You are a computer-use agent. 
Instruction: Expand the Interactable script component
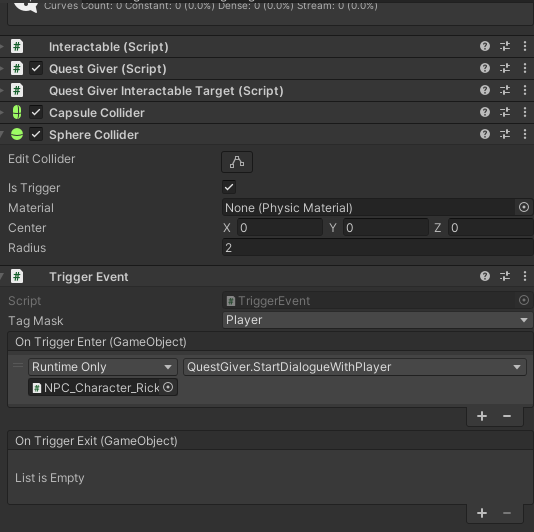pyautogui.click(x=2, y=46)
